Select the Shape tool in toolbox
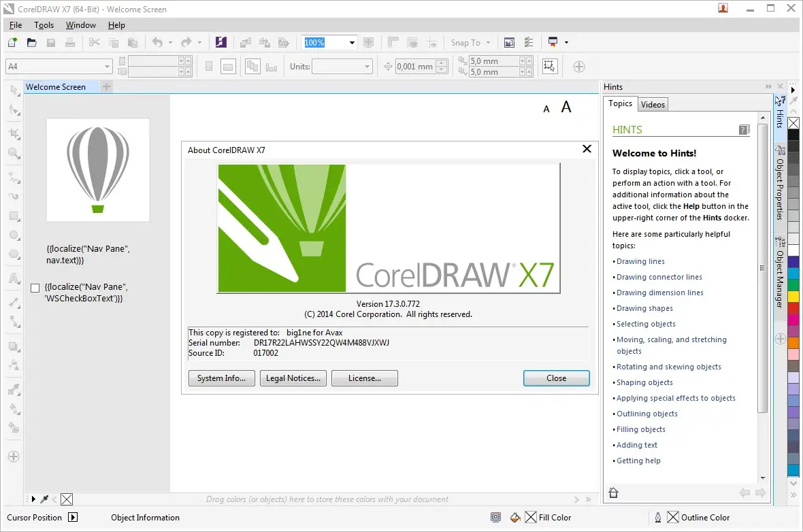 point(14,110)
